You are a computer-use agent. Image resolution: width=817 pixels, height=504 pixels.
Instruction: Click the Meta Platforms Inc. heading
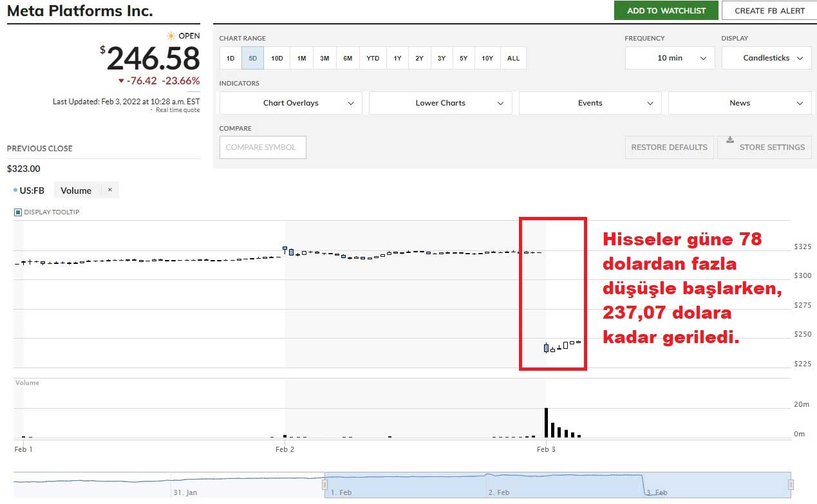point(80,11)
